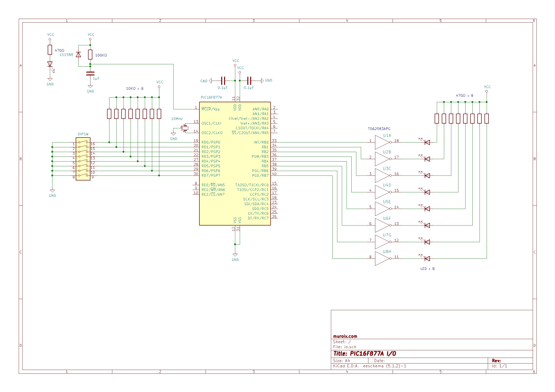Click the TD62083APG label

click(x=379, y=129)
